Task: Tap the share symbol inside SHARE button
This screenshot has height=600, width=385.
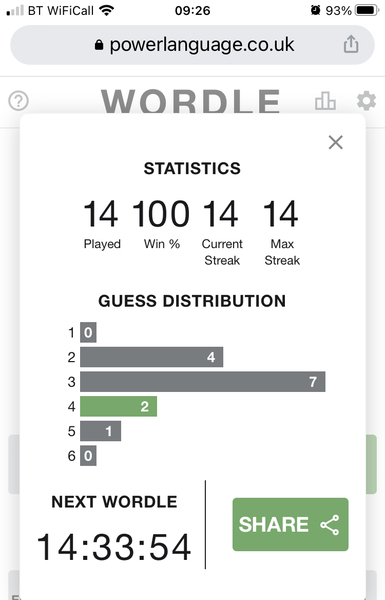Action: click(330, 525)
